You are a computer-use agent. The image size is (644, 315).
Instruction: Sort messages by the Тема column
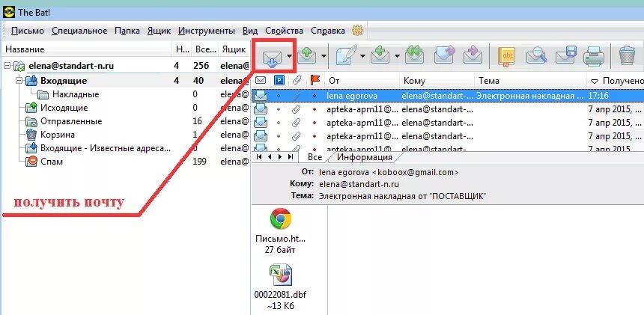[531, 81]
